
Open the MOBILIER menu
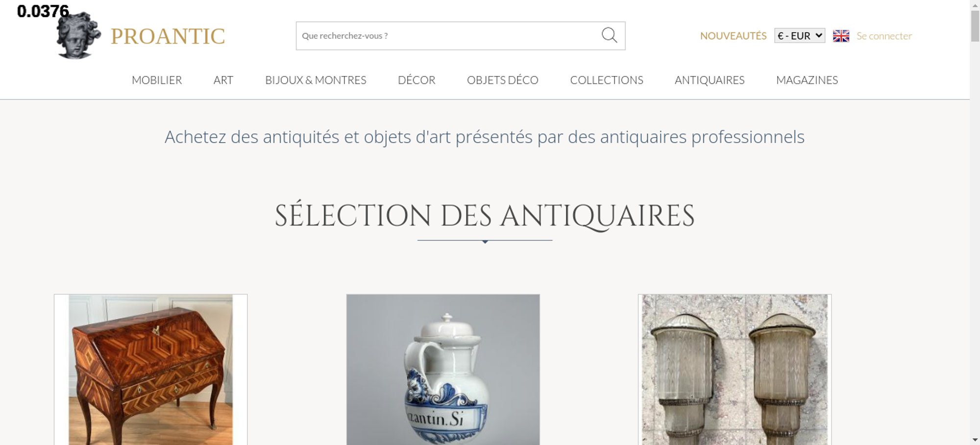tap(157, 80)
